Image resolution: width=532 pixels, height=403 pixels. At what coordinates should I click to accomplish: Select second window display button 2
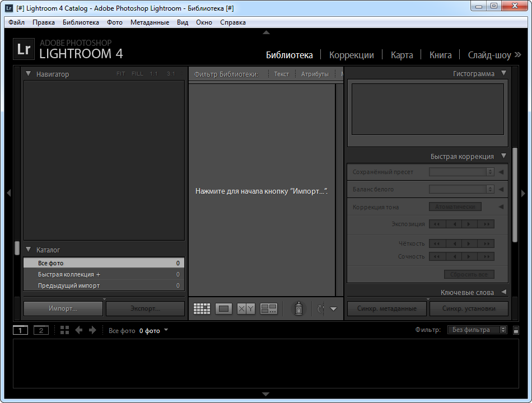click(x=41, y=330)
